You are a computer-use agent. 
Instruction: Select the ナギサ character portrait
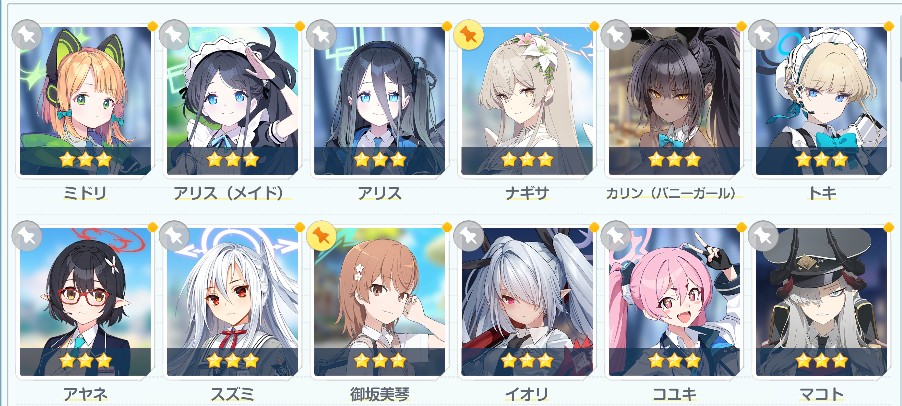527,101
